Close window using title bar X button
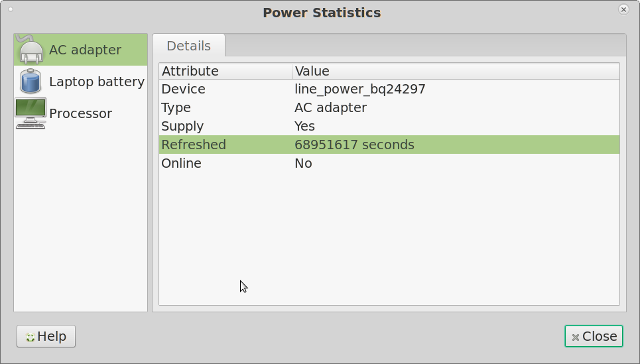Screen dimensions: 640x364 click(623, 9)
